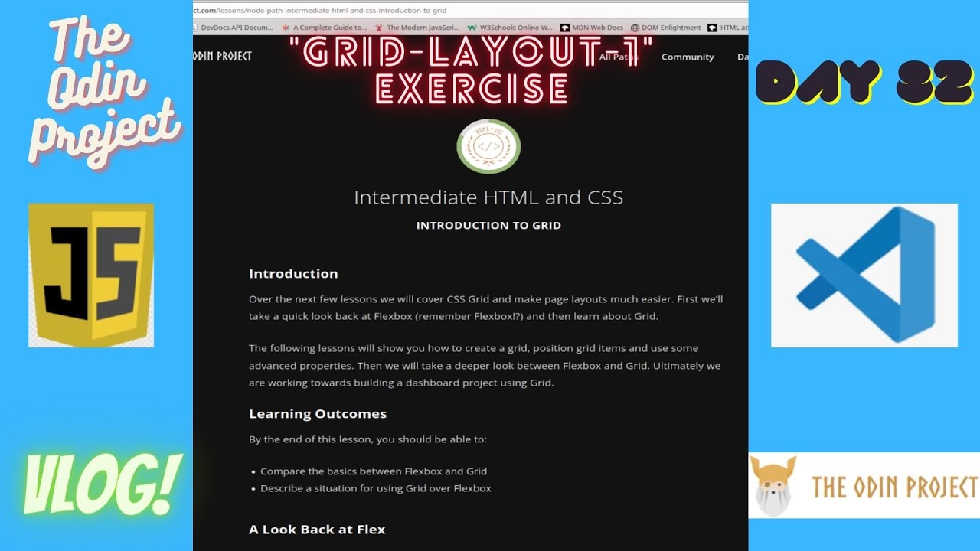
Task: Open the W3Schools Online W... bookmark
Action: (x=510, y=28)
